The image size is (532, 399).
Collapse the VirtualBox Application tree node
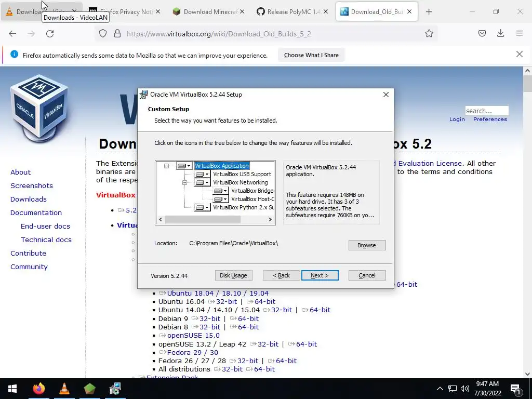click(166, 166)
